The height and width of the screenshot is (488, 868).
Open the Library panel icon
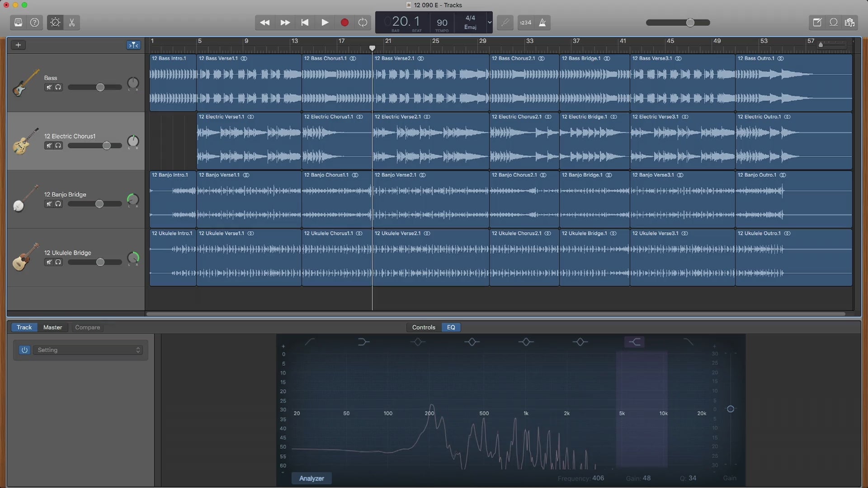tap(18, 22)
